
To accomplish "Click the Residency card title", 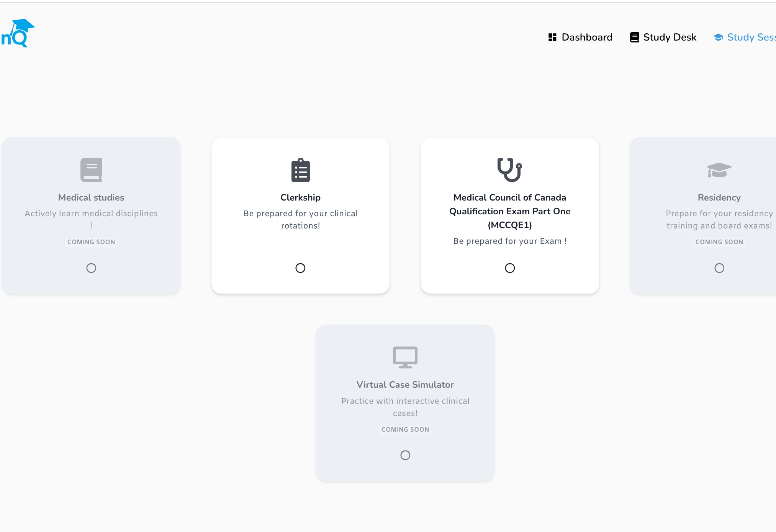I will pyautogui.click(x=719, y=197).
